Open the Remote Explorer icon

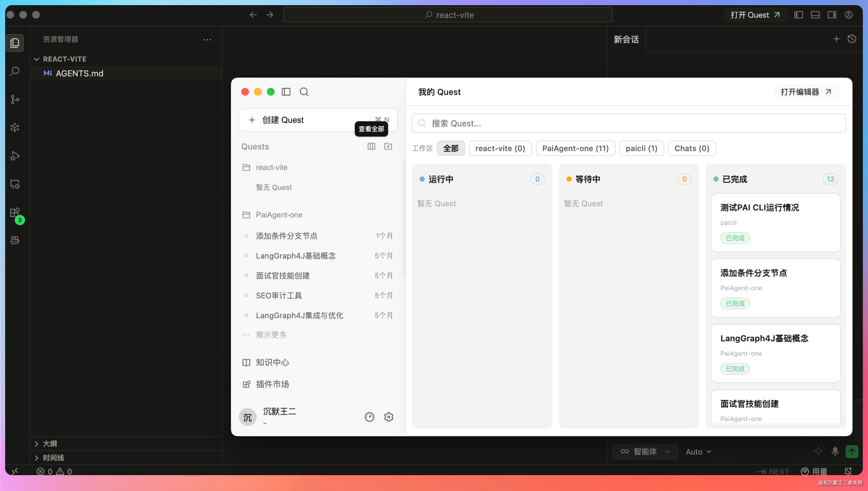15,184
